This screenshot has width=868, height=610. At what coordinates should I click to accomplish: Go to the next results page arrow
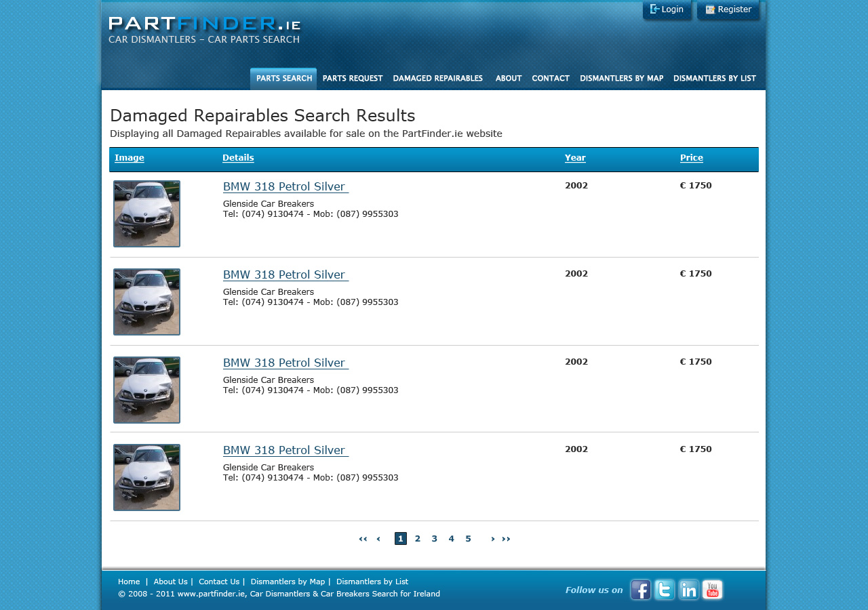click(x=493, y=539)
